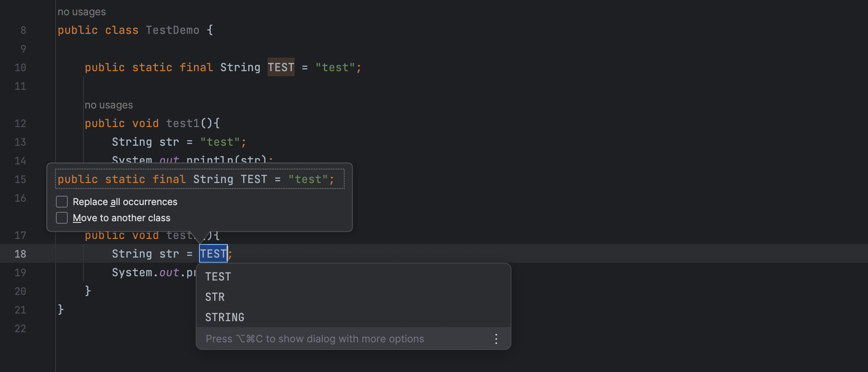The image size is (868, 372).
Task: Click the selected TEST name field on line 18
Action: 213,254
